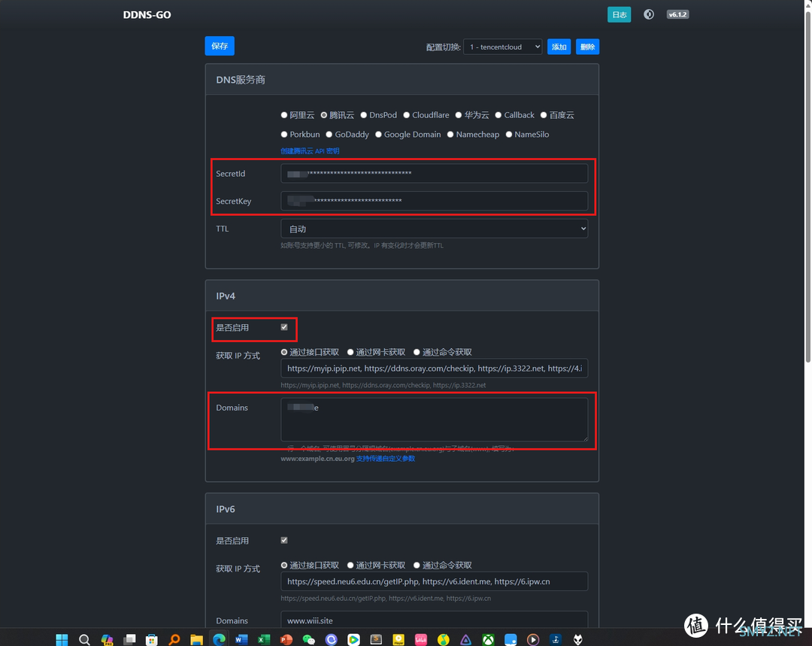This screenshot has width=812, height=646.
Task: Open WeChat from the taskbar
Action: point(309,639)
